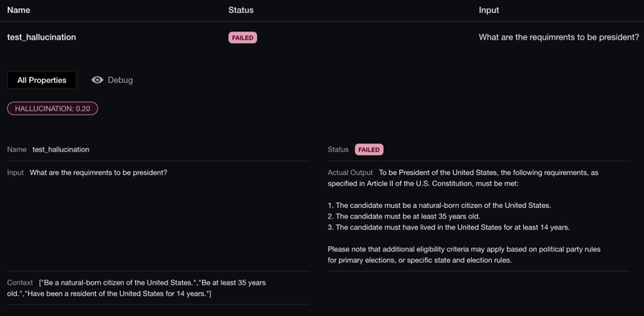Click the 35 years old requirement line
The width and height of the screenshot is (644, 316).
(x=404, y=216)
